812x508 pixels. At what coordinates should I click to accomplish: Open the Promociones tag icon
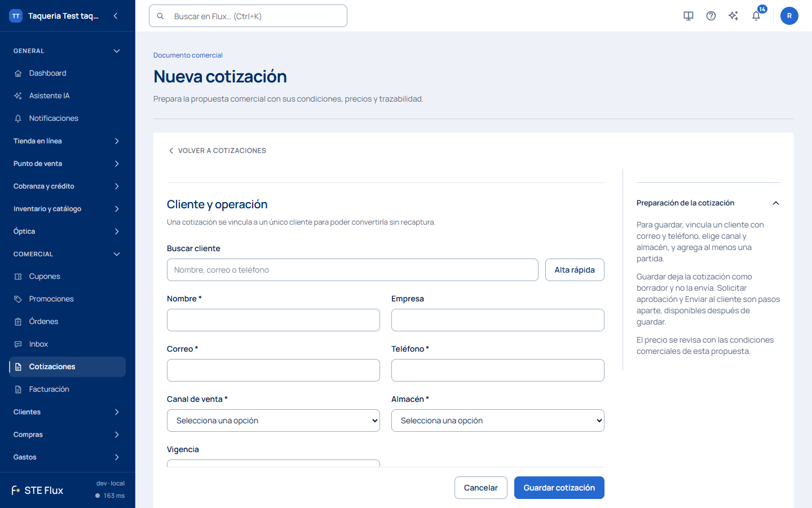coord(18,299)
